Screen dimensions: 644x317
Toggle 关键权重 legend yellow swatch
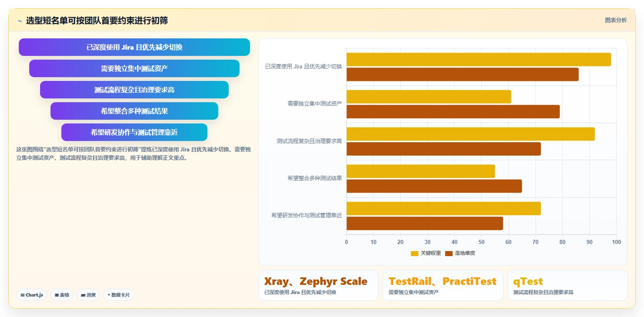click(x=414, y=253)
